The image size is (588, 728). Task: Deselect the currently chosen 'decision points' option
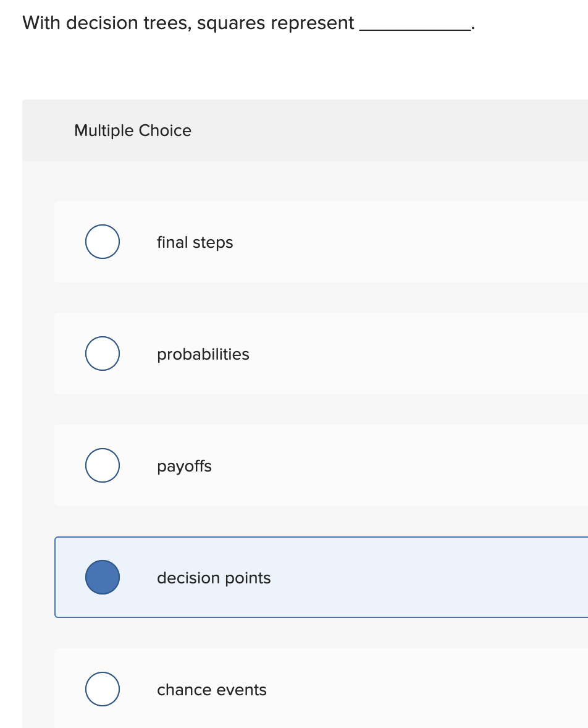click(102, 577)
